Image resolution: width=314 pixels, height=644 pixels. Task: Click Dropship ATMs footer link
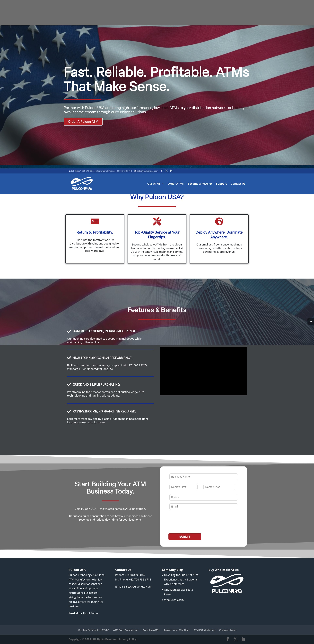coord(151,630)
